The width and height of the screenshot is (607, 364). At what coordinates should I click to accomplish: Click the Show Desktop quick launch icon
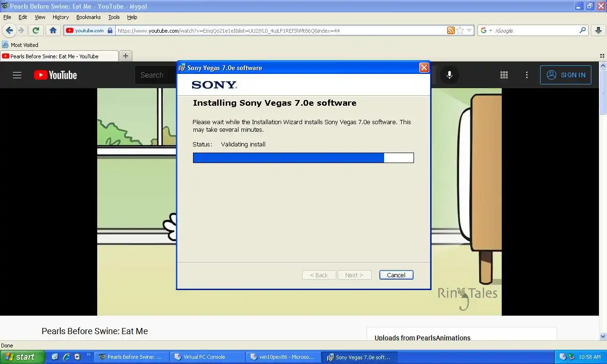55,357
